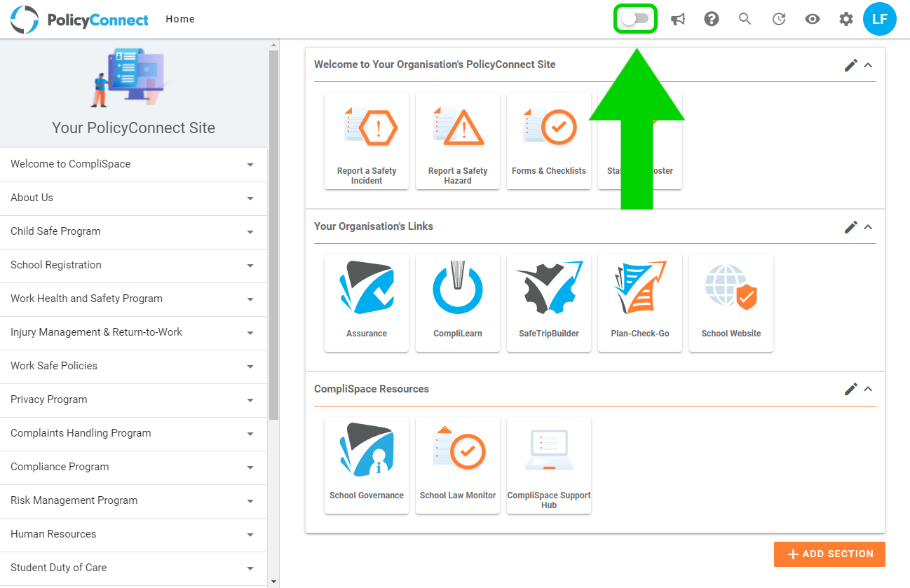Screen dimensions: 910x588
Task: Open the Report a Safety Hazard tile
Action: point(458,141)
